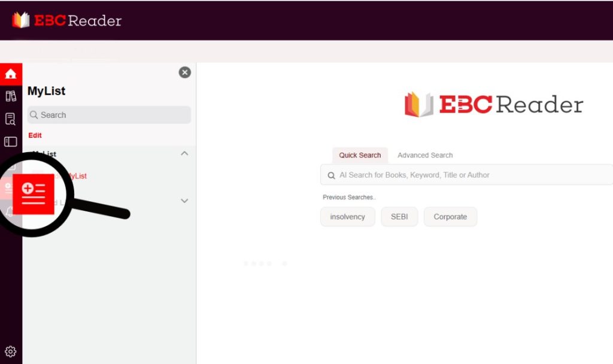Collapse the MyList section chevron

[184, 154]
